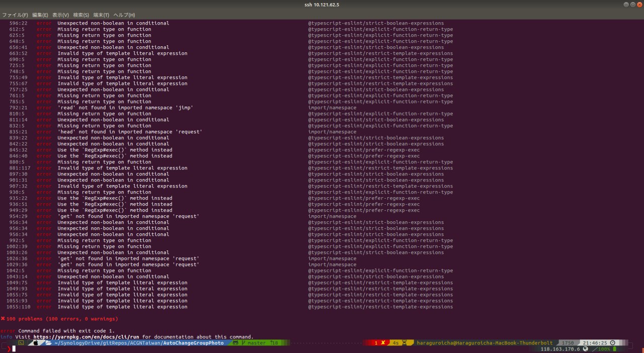This screenshot has width=644, height=353.
Task: Open the 端末(T) menu
Action: coord(101,15)
